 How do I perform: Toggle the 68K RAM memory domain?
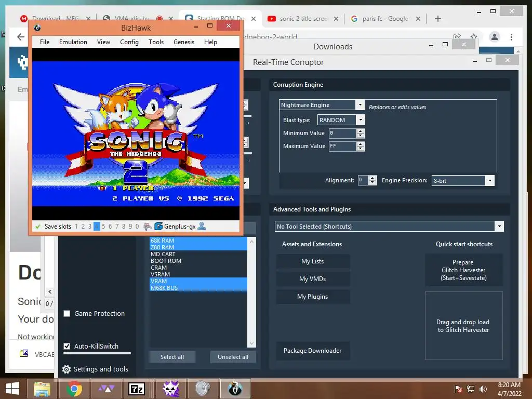(x=198, y=240)
